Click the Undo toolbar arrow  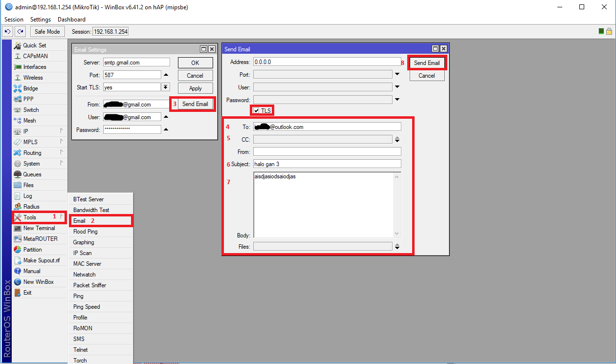pyautogui.click(x=7, y=31)
